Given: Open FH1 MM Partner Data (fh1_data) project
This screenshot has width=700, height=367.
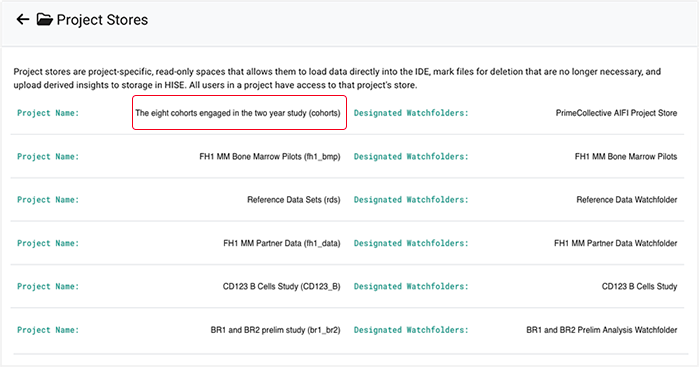Looking at the screenshot, I should point(282,243).
